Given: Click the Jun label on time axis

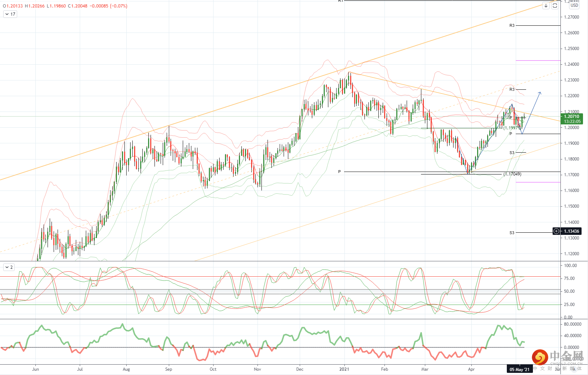Looking at the screenshot, I should [35, 369].
